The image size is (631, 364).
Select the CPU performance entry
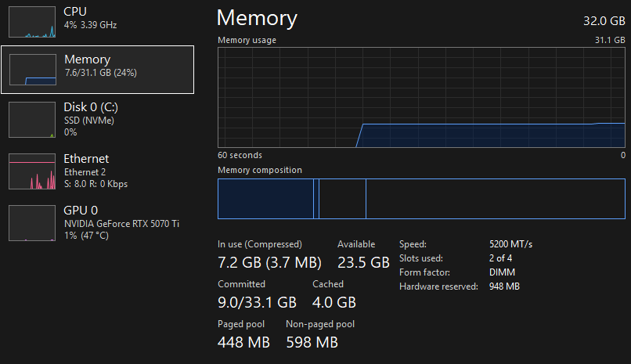pos(97,22)
